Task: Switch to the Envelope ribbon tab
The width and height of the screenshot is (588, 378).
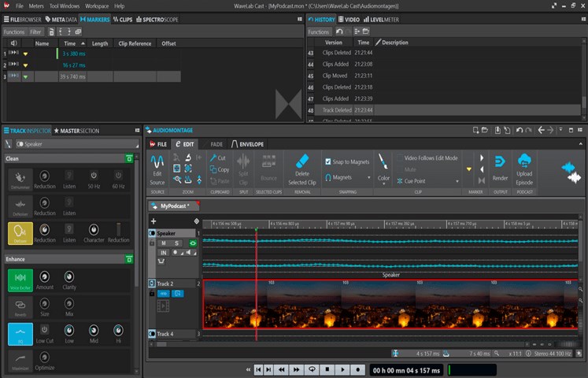Action: pos(248,144)
